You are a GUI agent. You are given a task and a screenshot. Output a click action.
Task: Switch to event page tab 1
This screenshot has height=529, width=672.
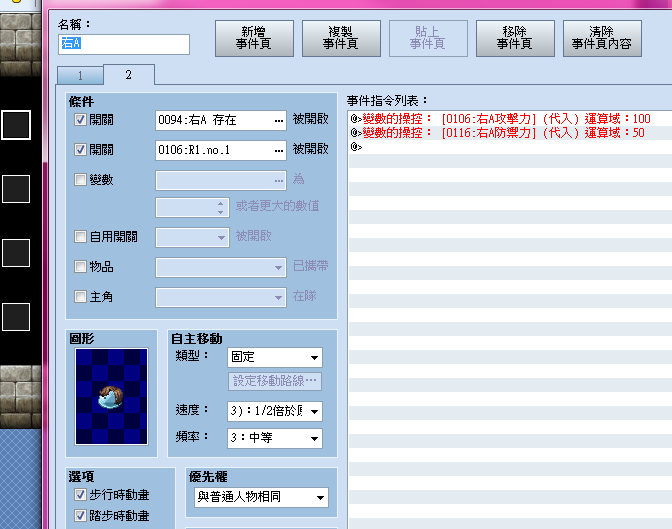(x=80, y=75)
